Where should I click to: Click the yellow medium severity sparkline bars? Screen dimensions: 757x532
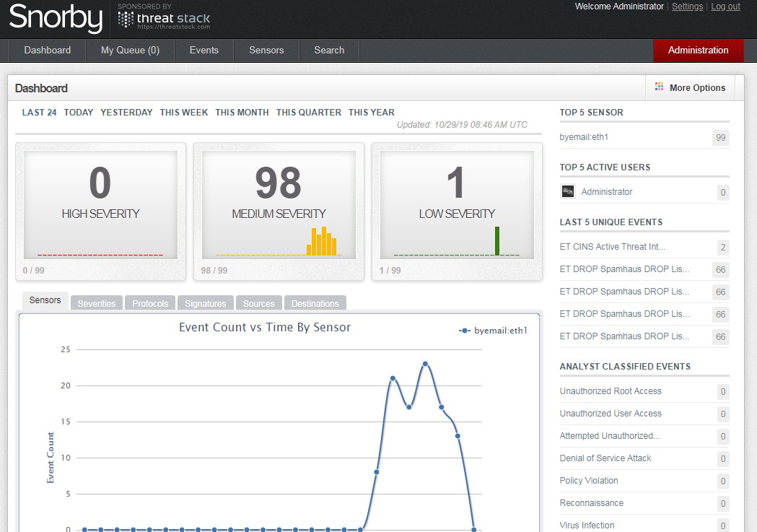tap(322, 241)
